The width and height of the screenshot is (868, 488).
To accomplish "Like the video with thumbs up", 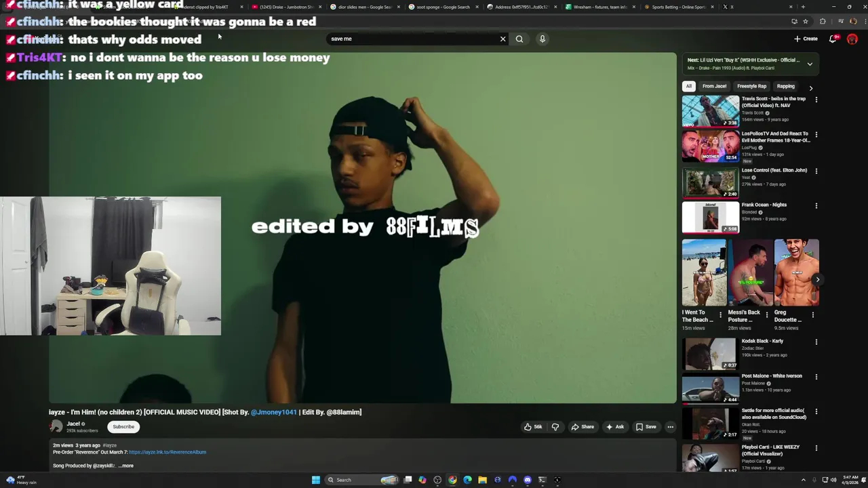I will pyautogui.click(x=533, y=427).
